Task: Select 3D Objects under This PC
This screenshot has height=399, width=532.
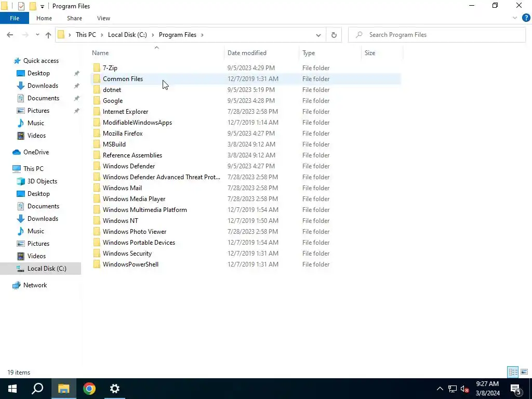Action: pyautogui.click(x=42, y=181)
